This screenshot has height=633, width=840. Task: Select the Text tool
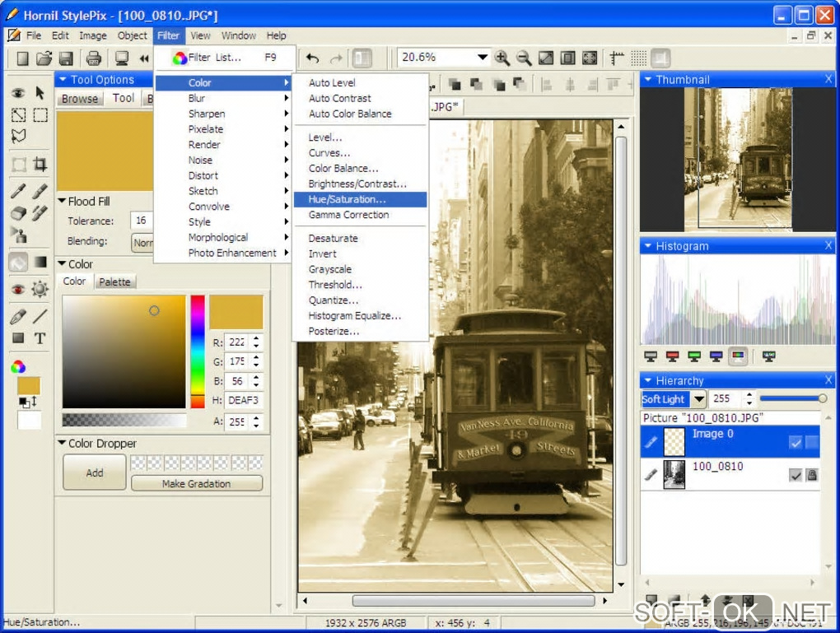40,338
